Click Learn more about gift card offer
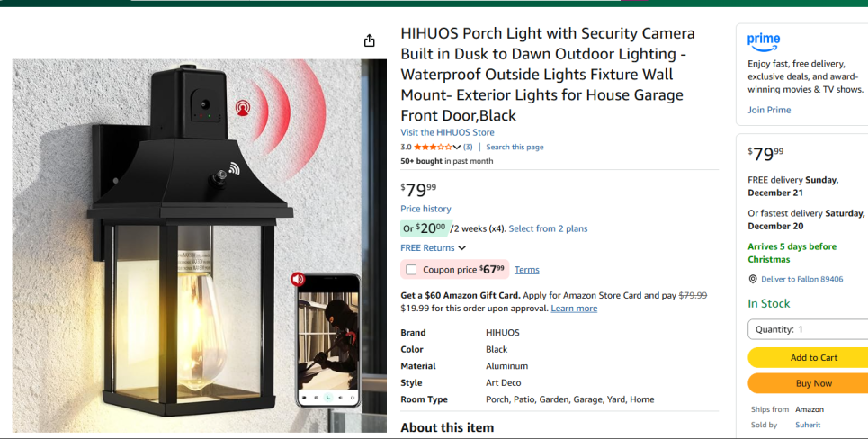Image resolution: width=868 pixels, height=439 pixels. pos(574,309)
